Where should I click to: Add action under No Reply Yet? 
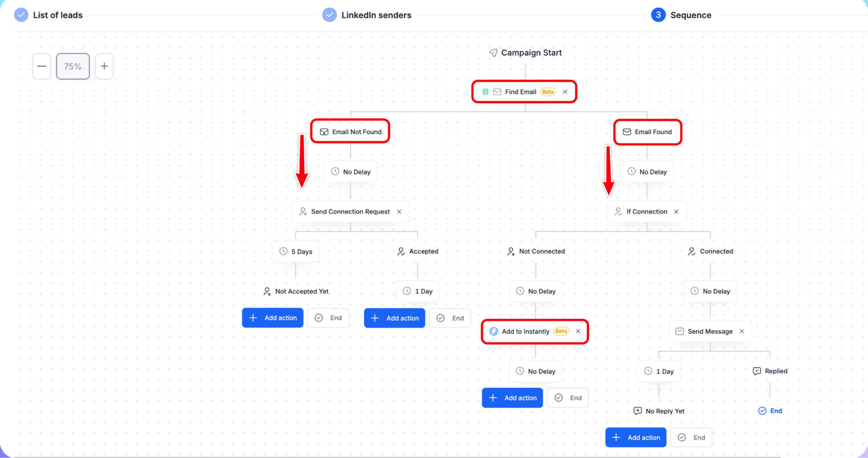[x=636, y=437]
